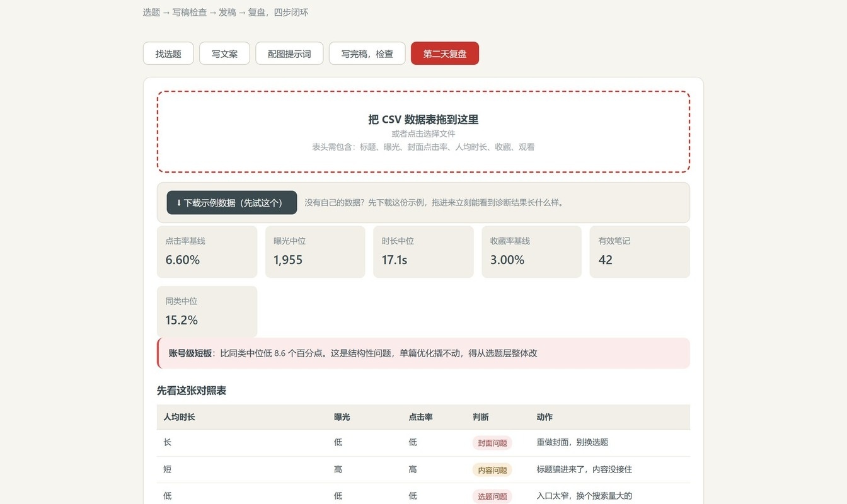Viewport: 847px width, 504px height.
Task: Click the 重做封面，别换选题 action cell
Action: pyautogui.click(x=572, y=442)
